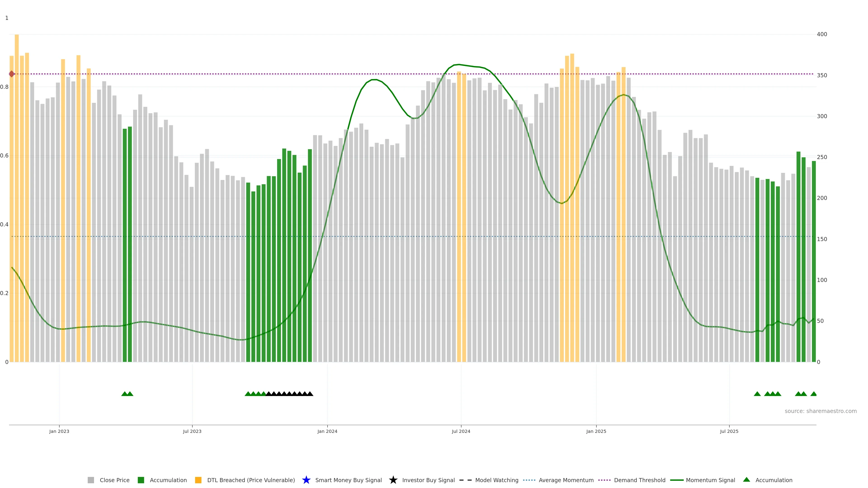Image resolution: width=868 pixels, height=488 pixels.
Task: Click the green Accumulation square swatch
Action: 141,480
